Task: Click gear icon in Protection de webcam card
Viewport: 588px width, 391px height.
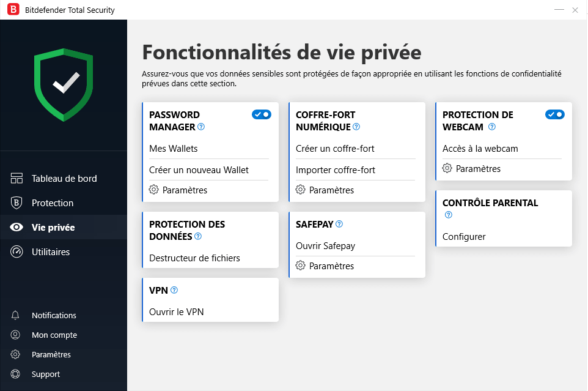Action: [447, 168]
